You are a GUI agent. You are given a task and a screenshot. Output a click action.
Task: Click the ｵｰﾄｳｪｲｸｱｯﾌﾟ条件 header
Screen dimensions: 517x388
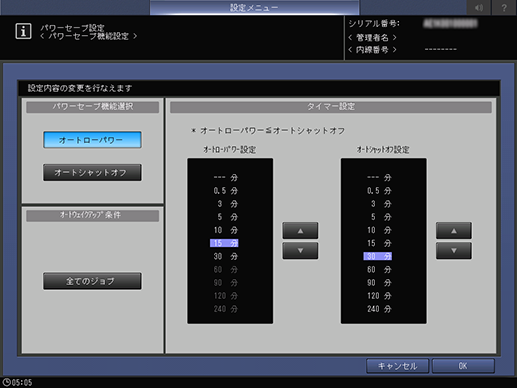[x=93, y=216]
